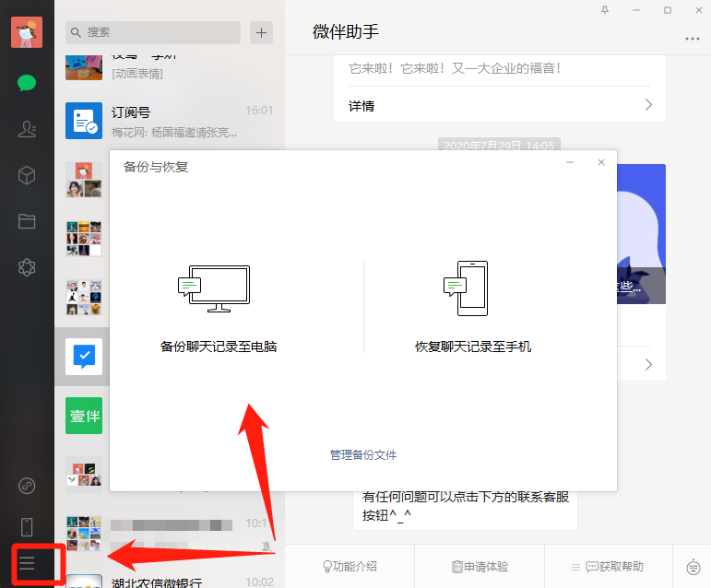Open the 湖北农信微银行 conversation
This screenshot has height=588, width=711.
pos(170,581)
